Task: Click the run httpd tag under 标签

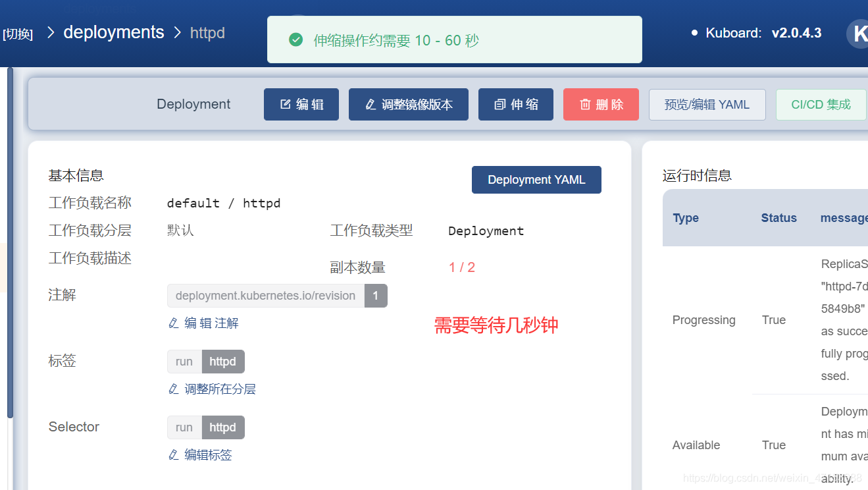Action: click(206, 362)
